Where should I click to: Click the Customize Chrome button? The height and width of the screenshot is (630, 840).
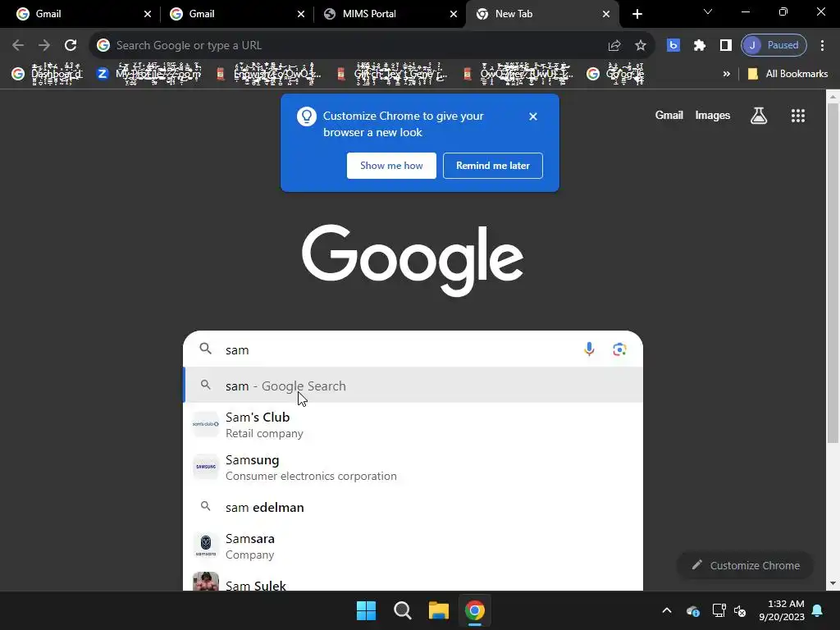(745, 565)
